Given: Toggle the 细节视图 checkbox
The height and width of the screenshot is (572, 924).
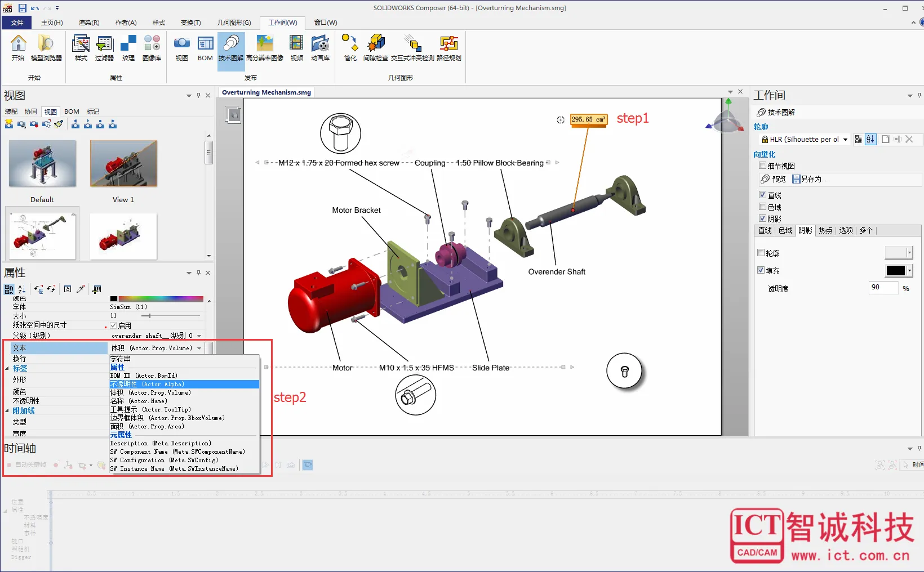Looking at the screenshot, I should (x=762, y=166).
